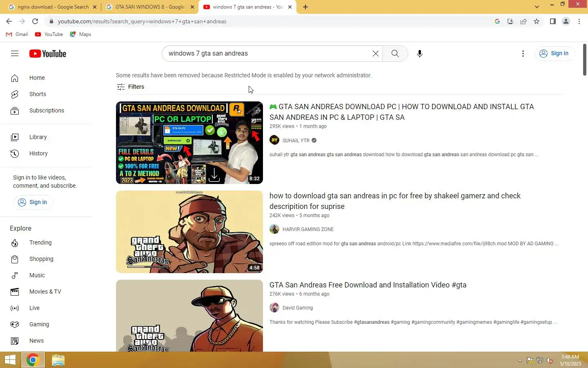The height and width of the screenshot is (368, 588).
Task: Play the 8:32 video thumbnail
Action: click(x=189, y=143)
